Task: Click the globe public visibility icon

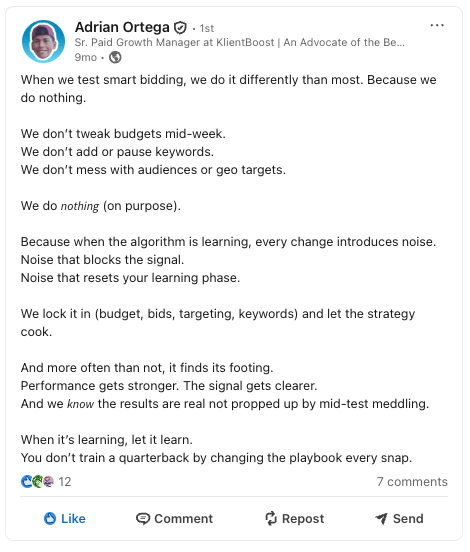Action: (x=115, y=57)
